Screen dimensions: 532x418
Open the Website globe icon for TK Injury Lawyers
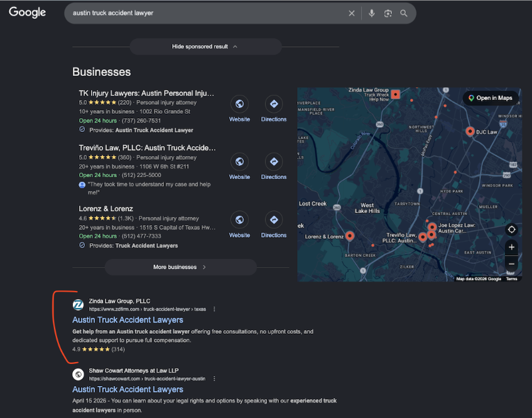pos(239,104)
